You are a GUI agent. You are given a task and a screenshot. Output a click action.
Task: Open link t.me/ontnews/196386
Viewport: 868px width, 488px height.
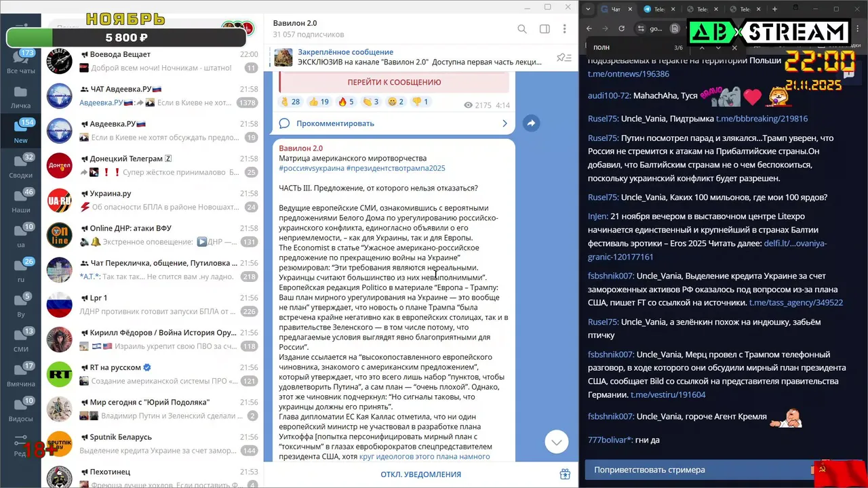628,74
